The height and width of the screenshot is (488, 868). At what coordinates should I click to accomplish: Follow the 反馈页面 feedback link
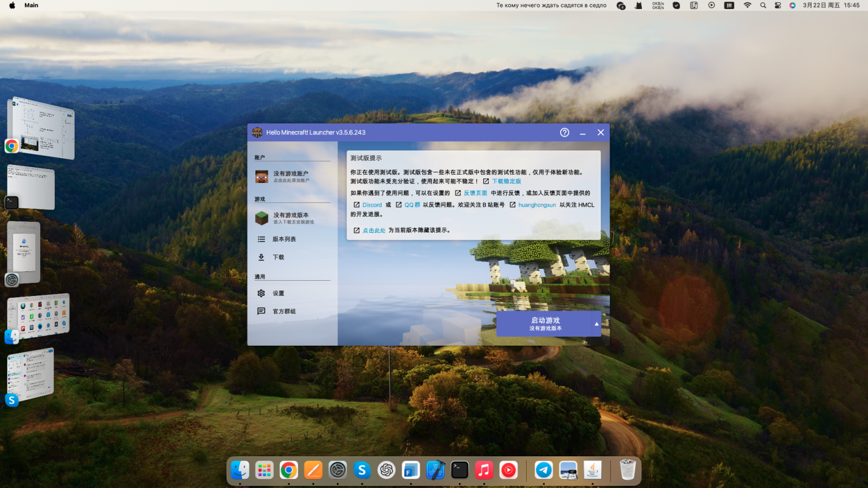pyautogui.click(x=475, y=193)
